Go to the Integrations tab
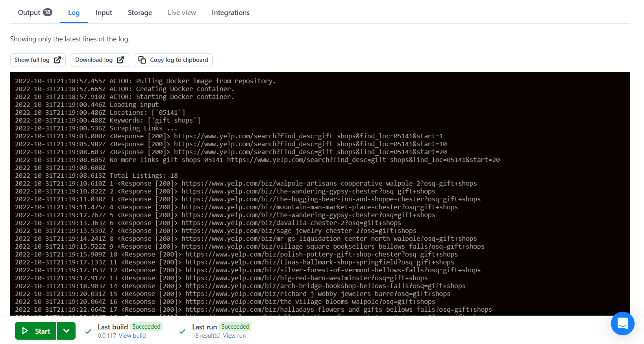644x344 pixels. pyautogui.click(x=231, y=13)
